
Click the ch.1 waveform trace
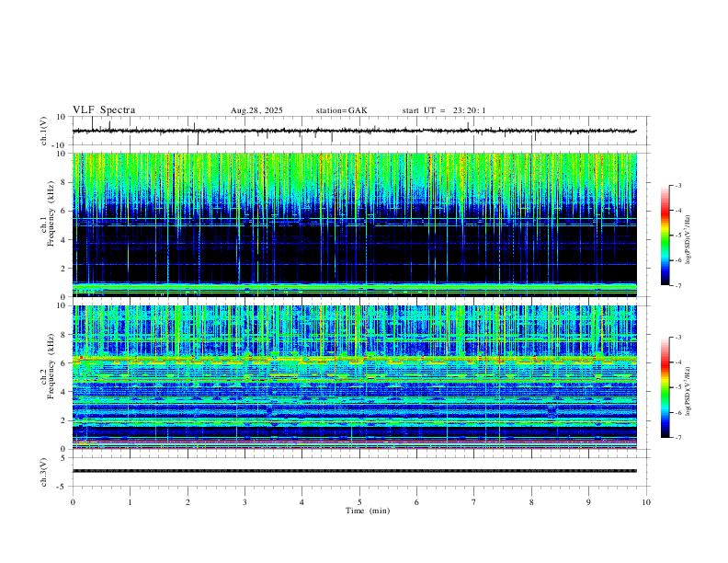(354, 131)
